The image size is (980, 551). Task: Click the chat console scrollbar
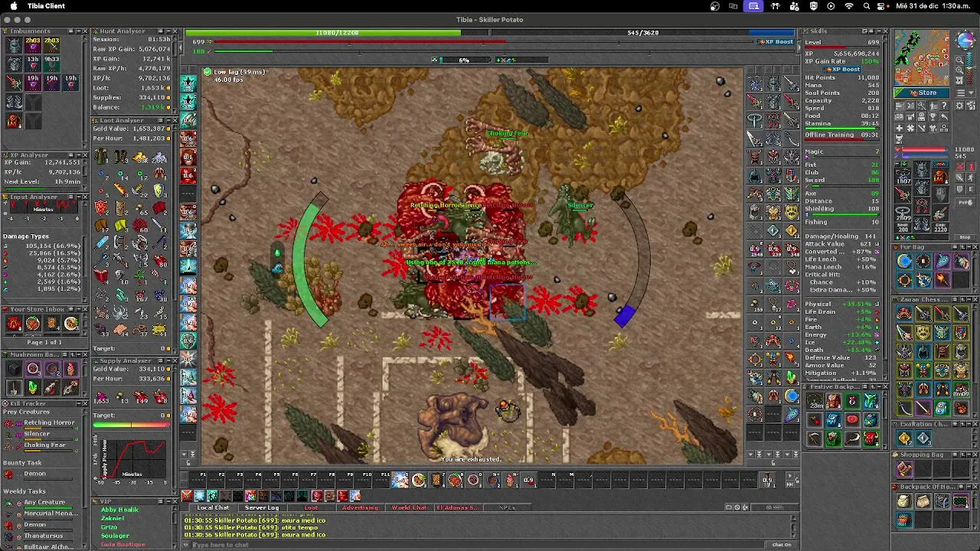pos(794,527)
